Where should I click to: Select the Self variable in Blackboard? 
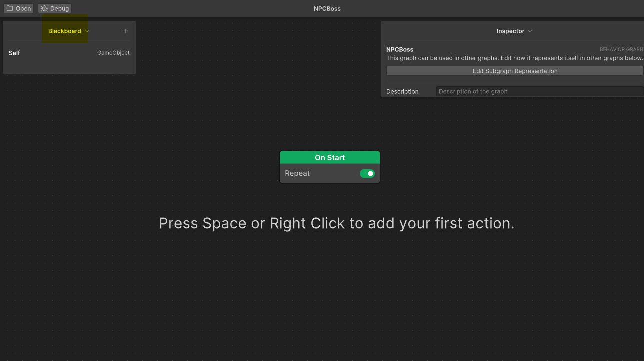[14, 53]
